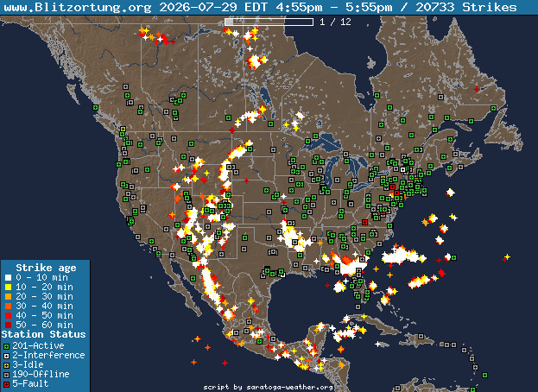Click the yellow Idle station legend icon
The width and height of the screenshot is (538, 392).
pos(6,365)
